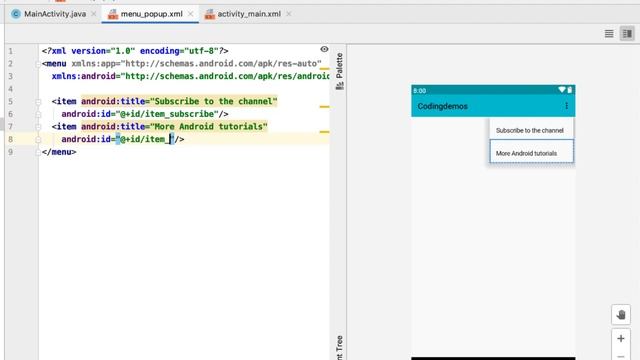Click the warning marker beside line 5
The height and width of the screenshot is (360, 640).
pos(324,107)
